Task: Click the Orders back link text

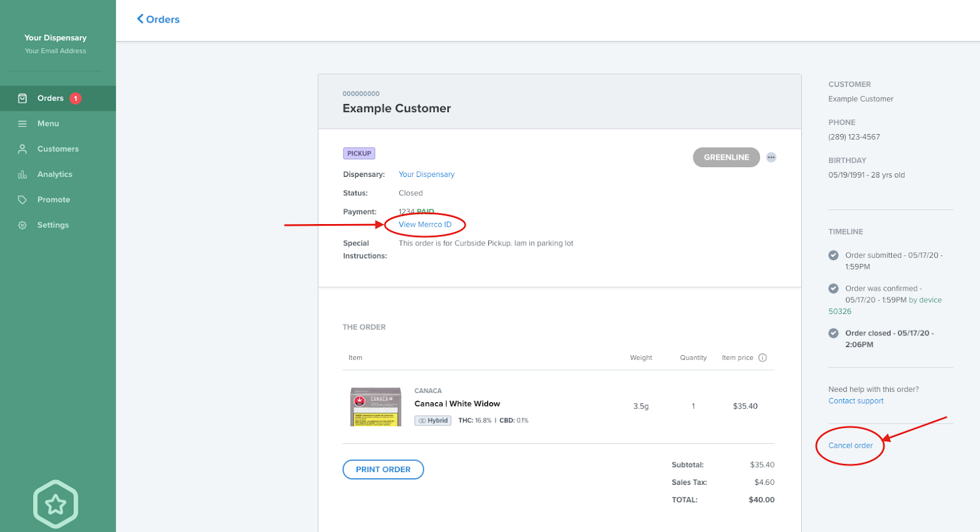Action: (163, 20)
